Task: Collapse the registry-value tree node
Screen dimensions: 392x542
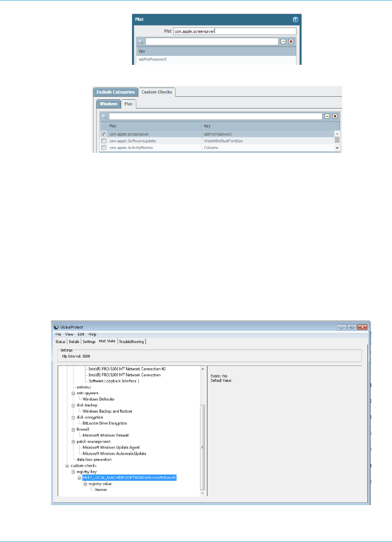Action: 85,484
